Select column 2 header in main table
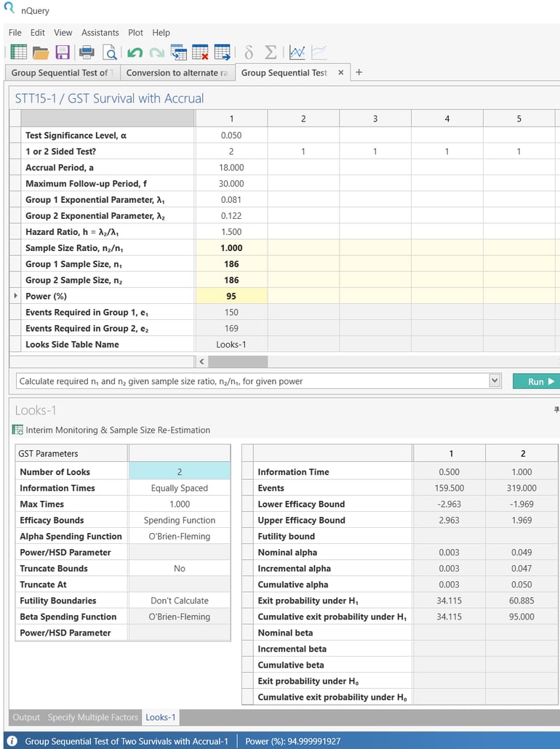The height and width of the screenshot is (749, 560). [303, 119]
